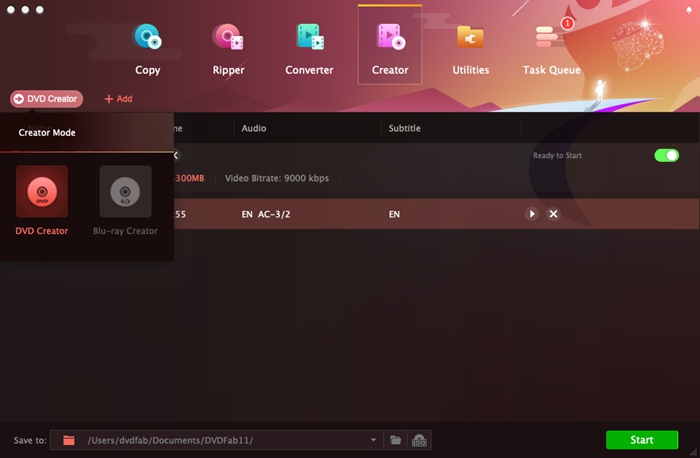Browse for output folder icon

396,440
